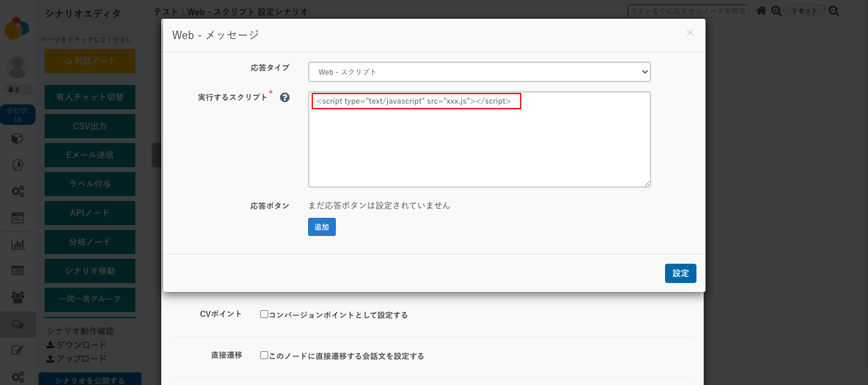This screenshot has height=385, width=868.
Task: Click the 設定 button
Action: [x=681, y=273]
